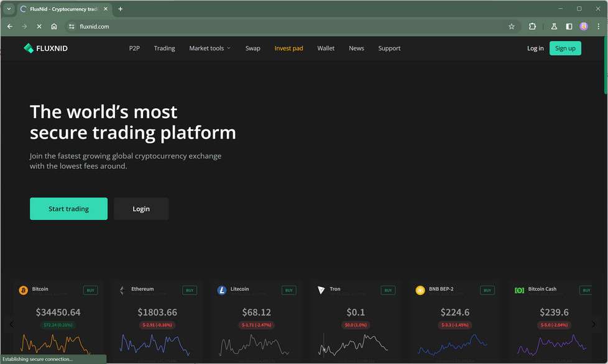
Task: Show next coins with right carousel arrow
Action: [x=593, y=324]
